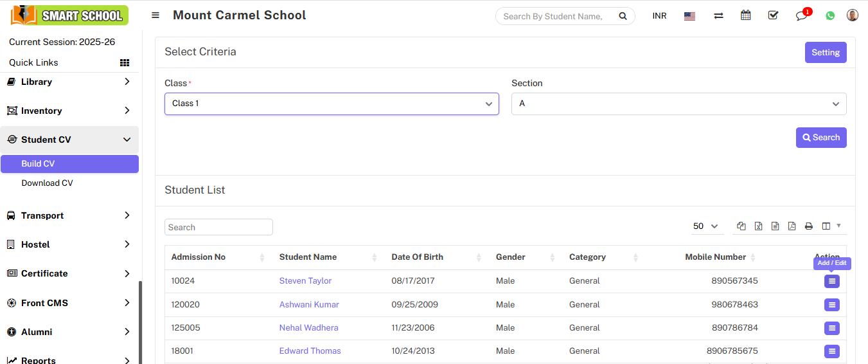
Task: Open the Section dropdown
Action: pyautogui.click(x=678, y=104)
